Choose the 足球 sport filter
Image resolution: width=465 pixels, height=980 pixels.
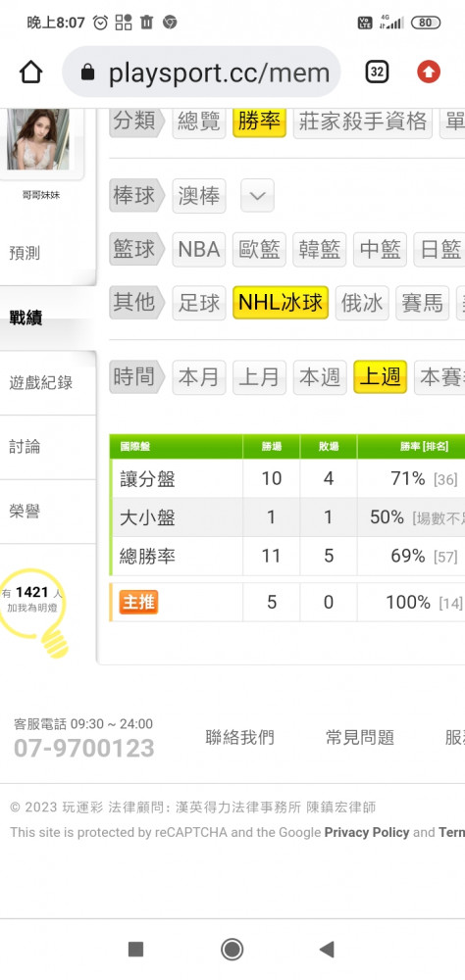tap(198, 303)
